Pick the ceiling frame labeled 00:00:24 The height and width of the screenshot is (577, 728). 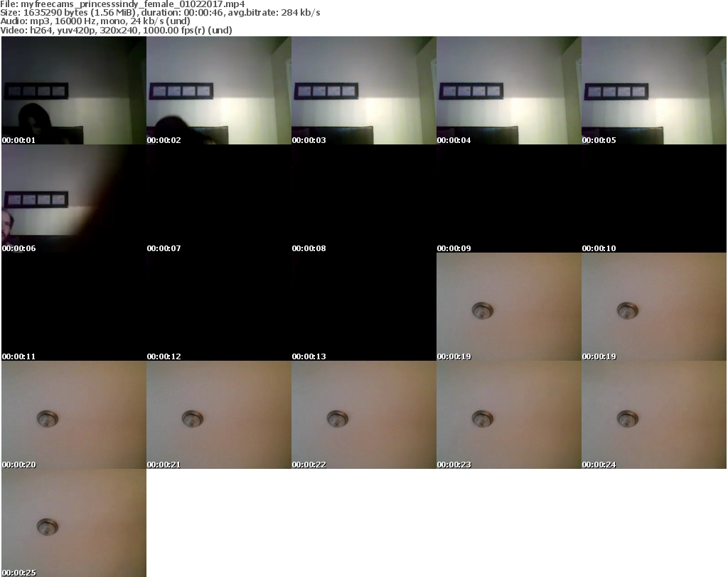tap(654, 415)
